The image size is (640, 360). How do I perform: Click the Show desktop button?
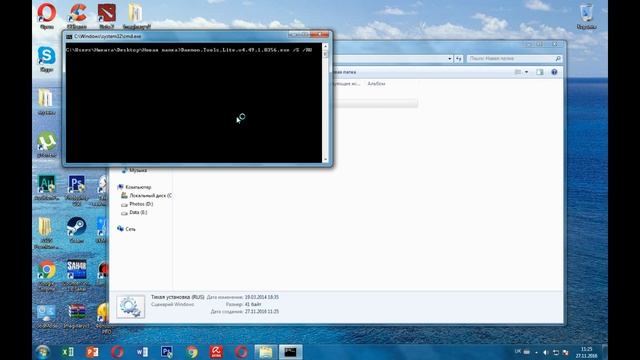605,352
